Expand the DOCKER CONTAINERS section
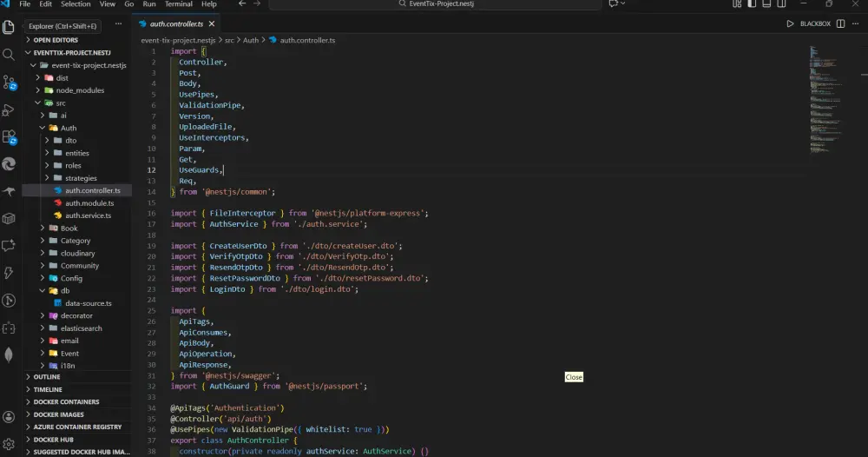The height and width of the screenshot is (457, 868). [x=66, y=402]
